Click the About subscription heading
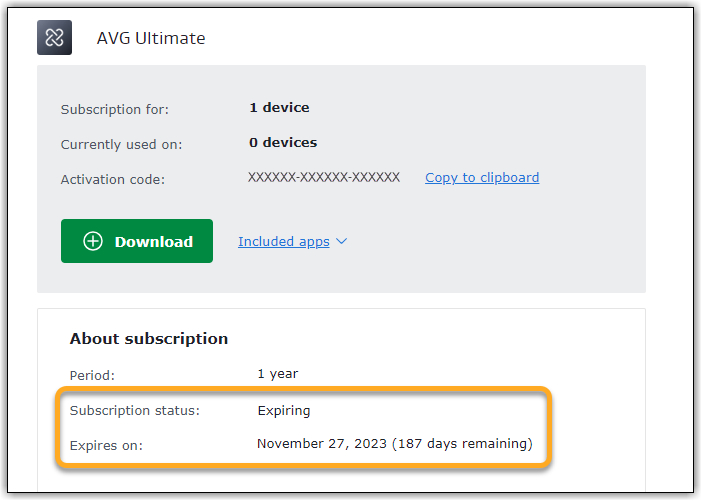This screenshot has width=702, height=501. pyautogui.click(x=149, y=339)
